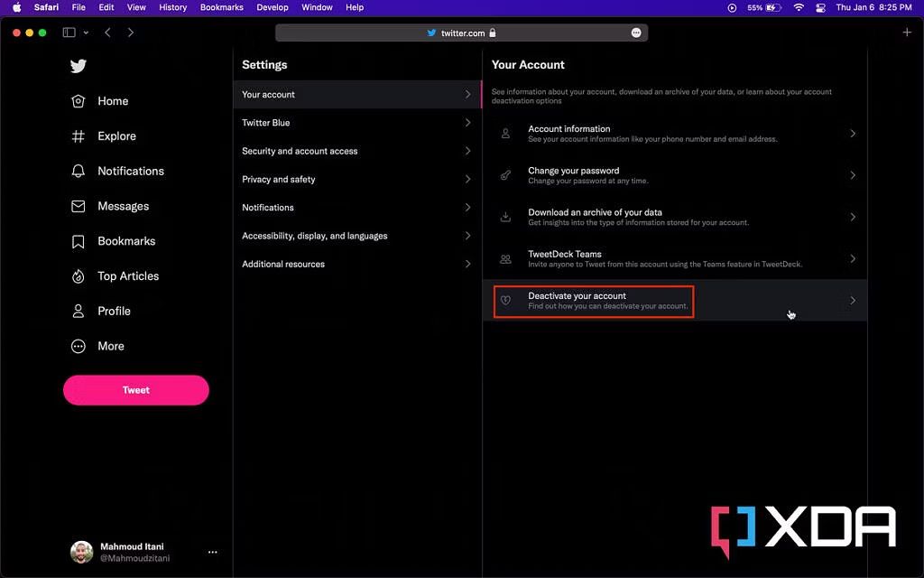Open the Develop menu

coord(273,7)
